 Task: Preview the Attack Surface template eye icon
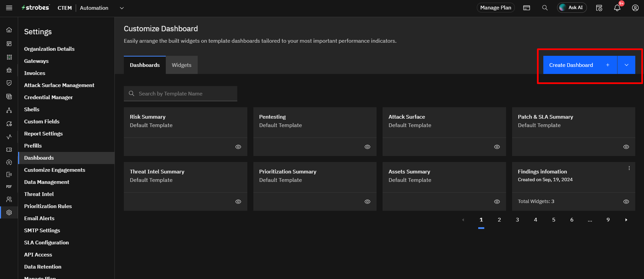[497, 147]
